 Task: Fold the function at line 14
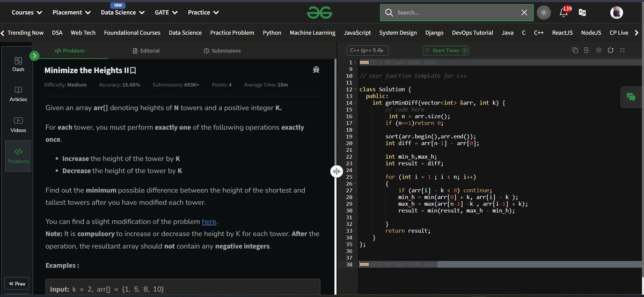point(355,102)
